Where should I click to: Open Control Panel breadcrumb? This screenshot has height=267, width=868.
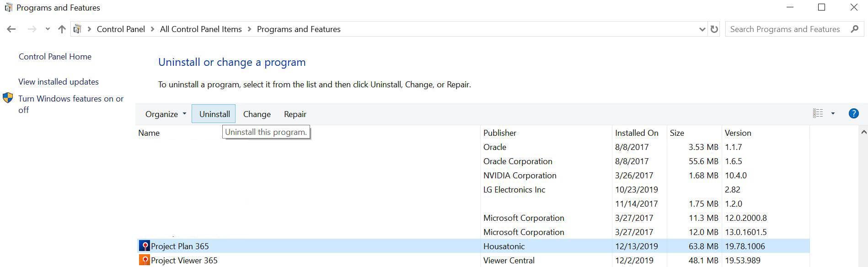121,29
